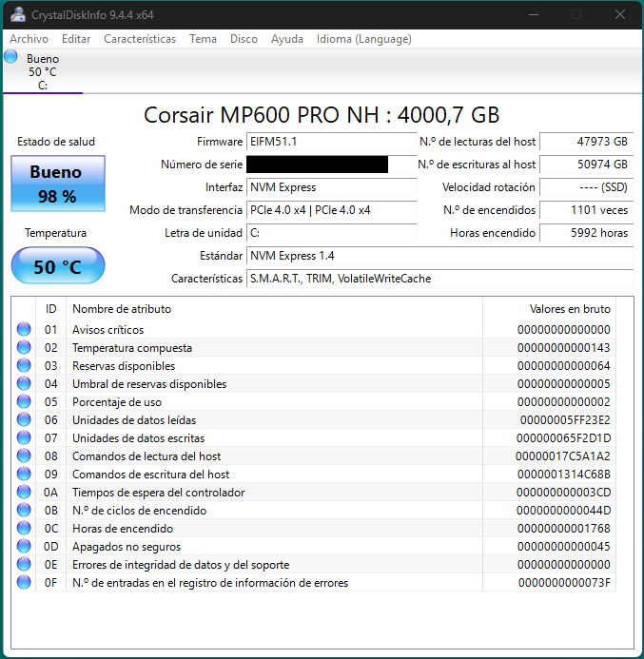The image size is (644, 659).
Task: Click the blue health orb above drive C:
Action: pyautogui.click(x=10, y=57)
